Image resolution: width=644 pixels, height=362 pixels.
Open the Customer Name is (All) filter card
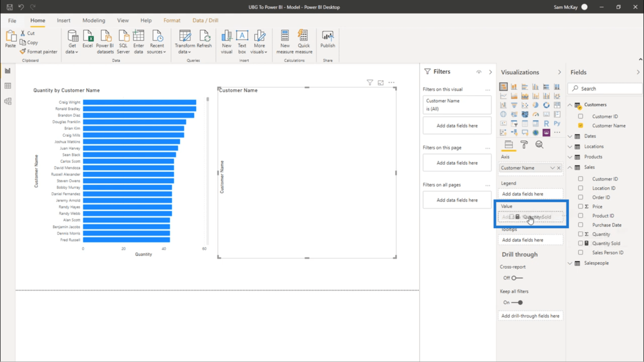(457, 105)
